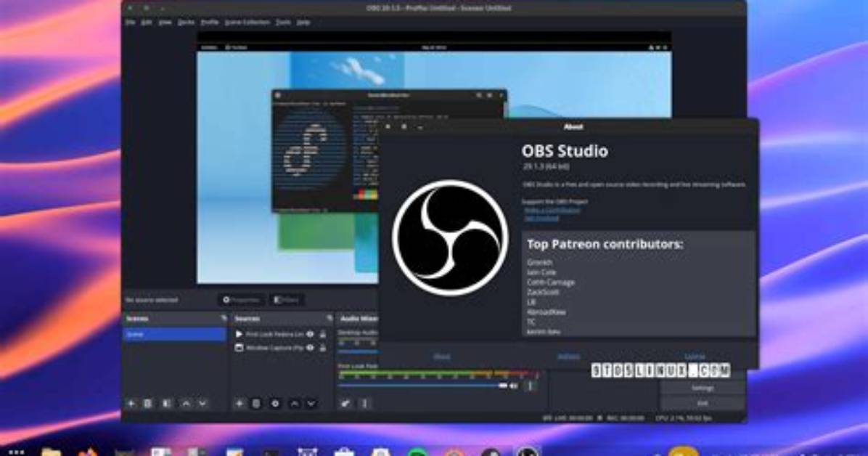868x456 pixels.
Task: Adjust First Look audio volume slider
Action: (x=422, y=386)
